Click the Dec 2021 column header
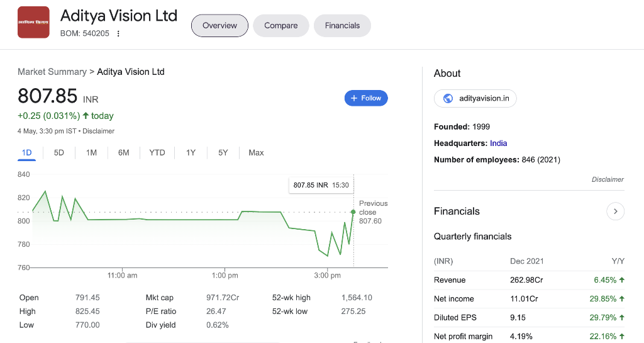This screenshot has width=644, height=343. [x=526, y=261]
